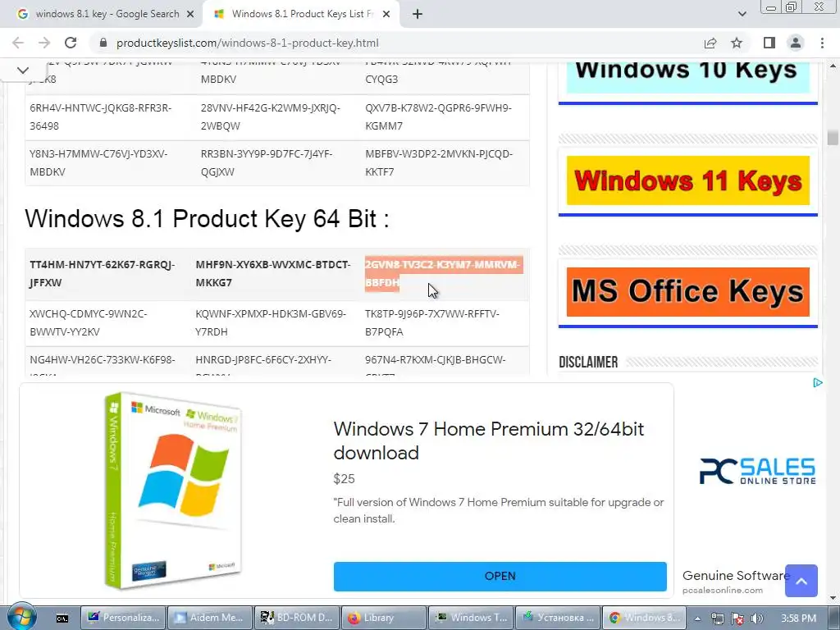This screenshot has width=840, height=630.
Task: Click the 3:58 PM clock
Action: point(799,619)
